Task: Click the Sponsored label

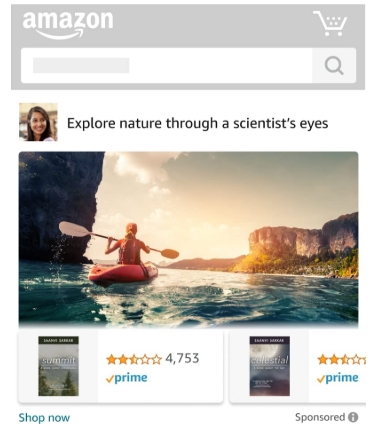Action: click(320, 417)
